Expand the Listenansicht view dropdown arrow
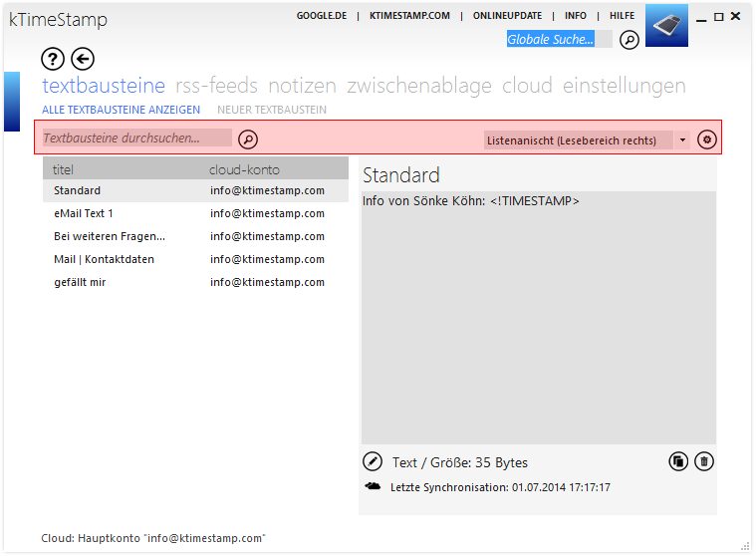Viewport: 756px width, 556px height. [x=682, y=140]
